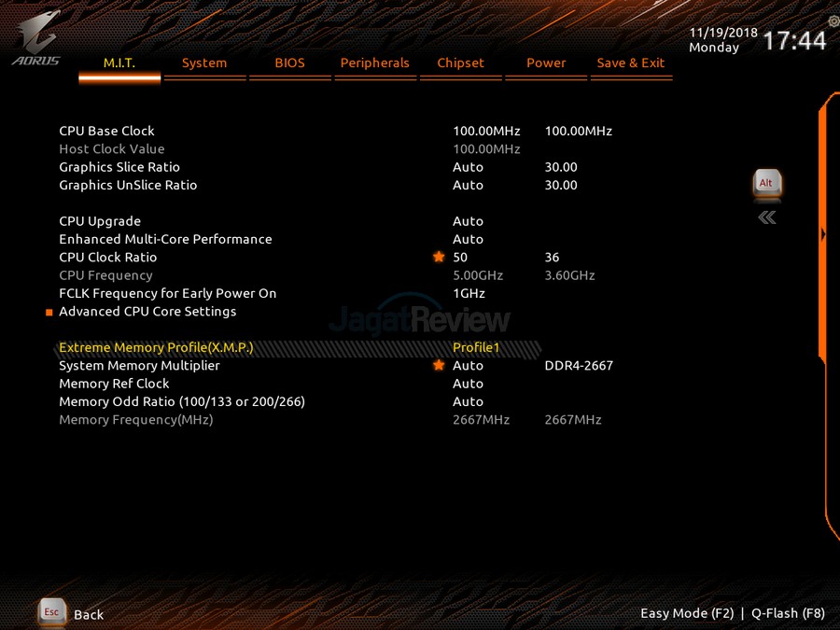The image size is (840, 630).
Task: Open CPU Upgrade Auto option
Action: point(468,221)
